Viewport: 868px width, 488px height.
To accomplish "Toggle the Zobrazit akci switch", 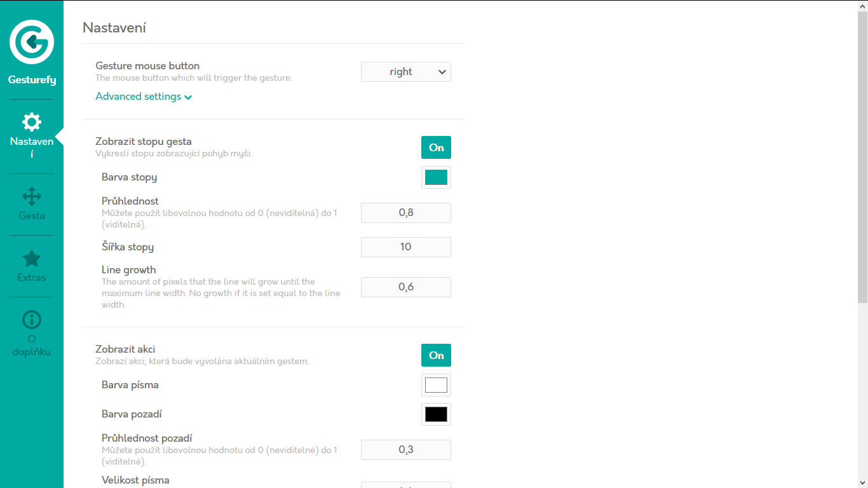I will pos(436,355).
